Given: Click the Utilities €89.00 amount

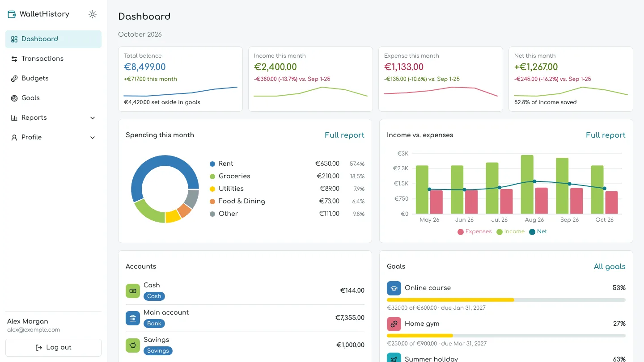Looking at the screenshot, I should pyautogui.click(x=330, y=189).
